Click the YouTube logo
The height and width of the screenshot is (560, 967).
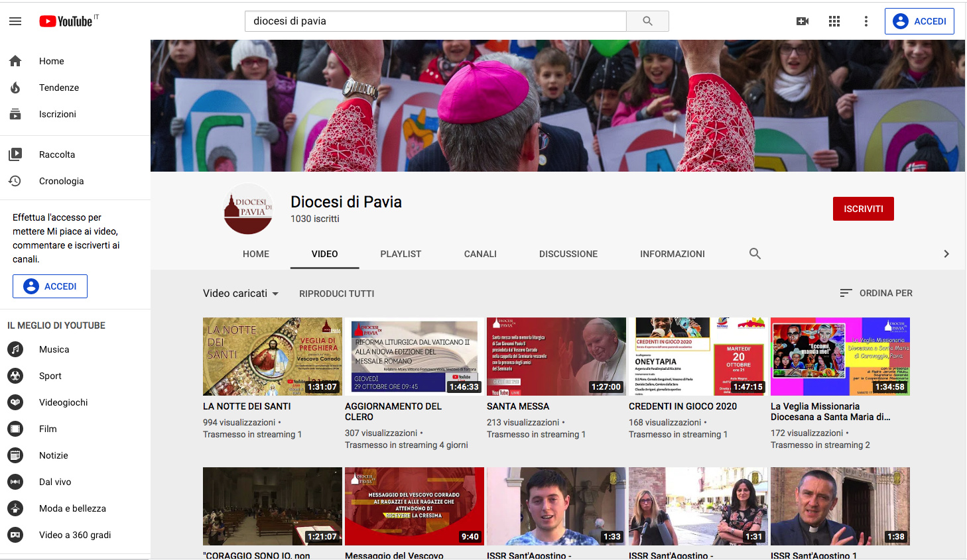(66, 21)
